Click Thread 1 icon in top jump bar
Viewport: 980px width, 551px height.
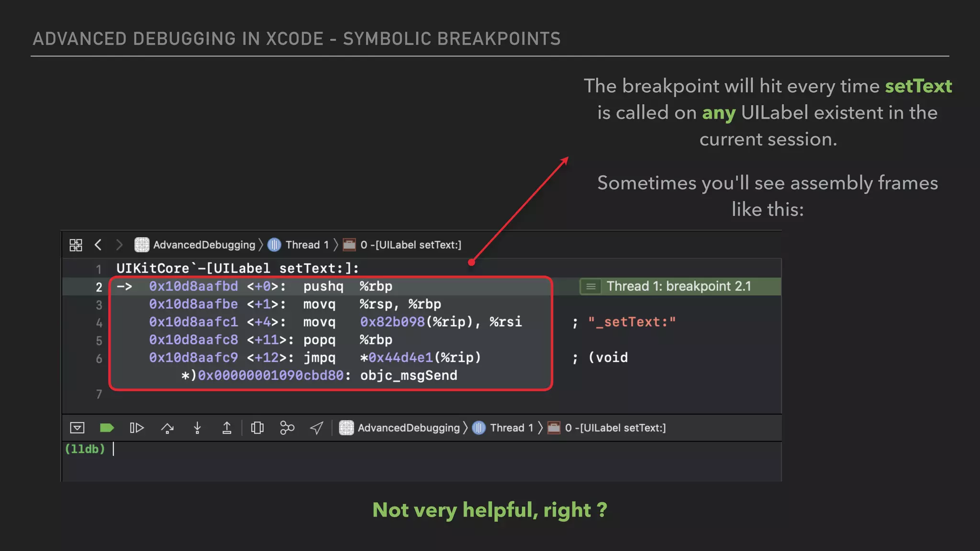(x=274, y=245)
